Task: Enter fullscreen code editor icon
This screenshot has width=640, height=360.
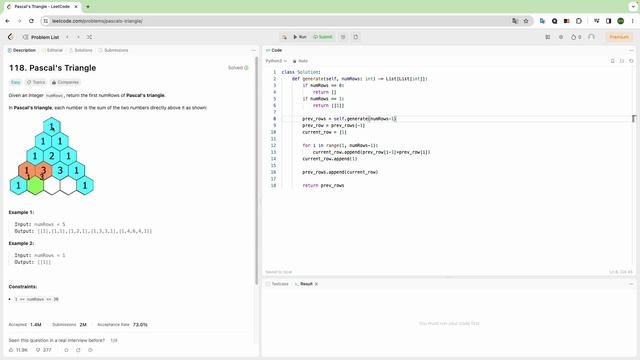Action: coord(622,61)
